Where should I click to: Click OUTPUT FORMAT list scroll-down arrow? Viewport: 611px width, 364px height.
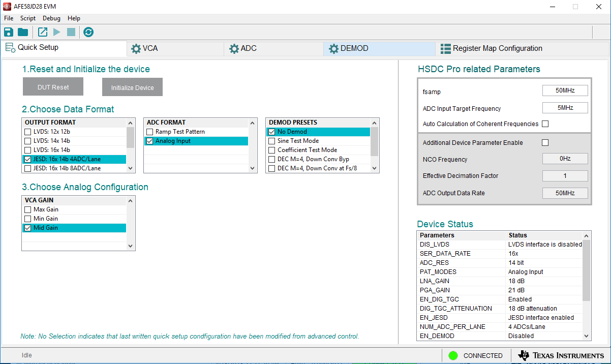tap(131, 168)
